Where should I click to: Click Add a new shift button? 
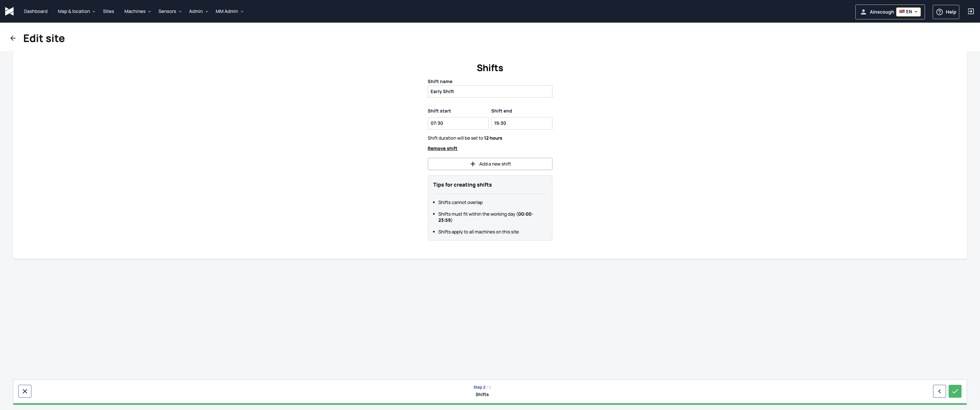(490, 164)
